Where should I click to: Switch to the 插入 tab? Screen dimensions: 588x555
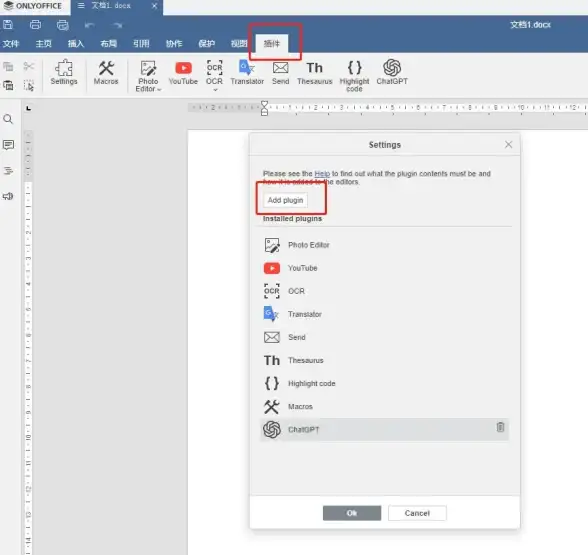tap(76, 44)
